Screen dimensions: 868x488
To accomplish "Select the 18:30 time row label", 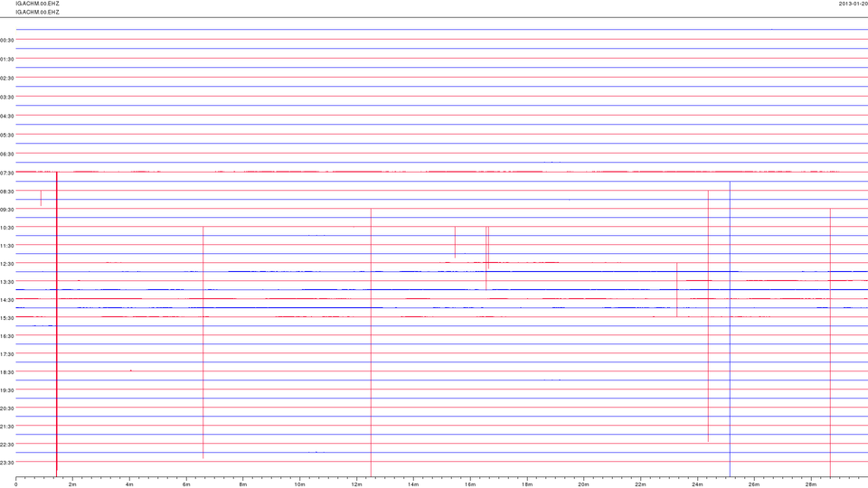I will coord(7,372).
